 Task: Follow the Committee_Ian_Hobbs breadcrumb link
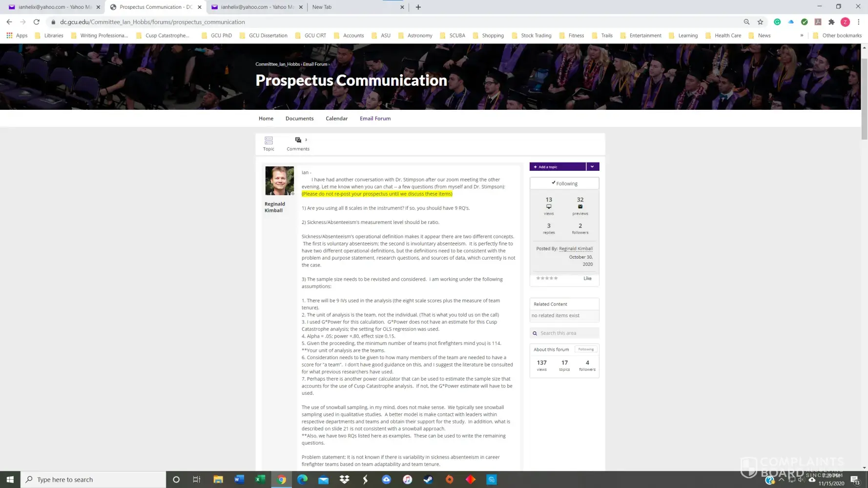click(277, 64)
